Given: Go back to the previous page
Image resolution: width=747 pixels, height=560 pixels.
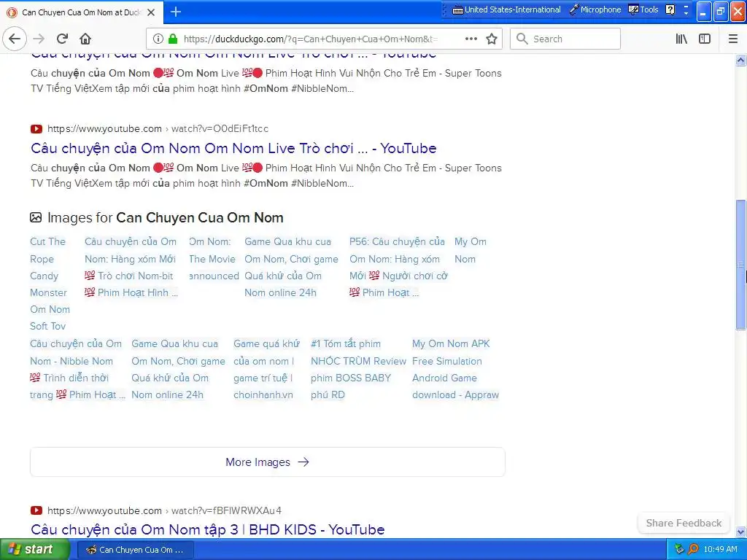Looking at the screenshot, I should [15, 39].
